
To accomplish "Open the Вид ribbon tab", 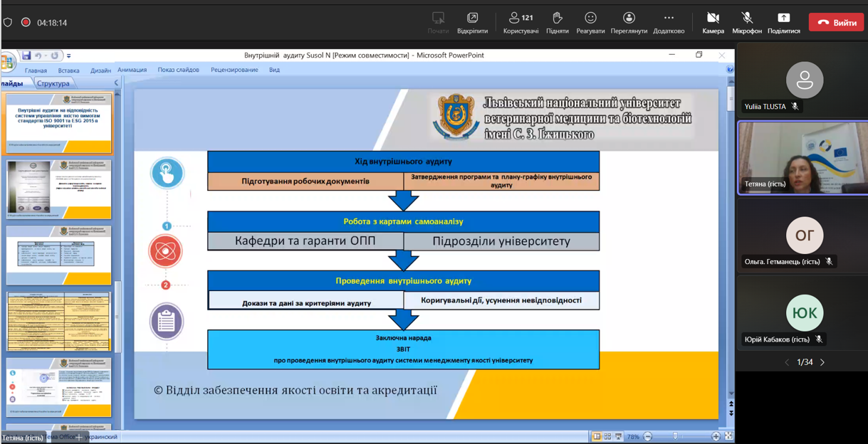I will pos(274,70).
